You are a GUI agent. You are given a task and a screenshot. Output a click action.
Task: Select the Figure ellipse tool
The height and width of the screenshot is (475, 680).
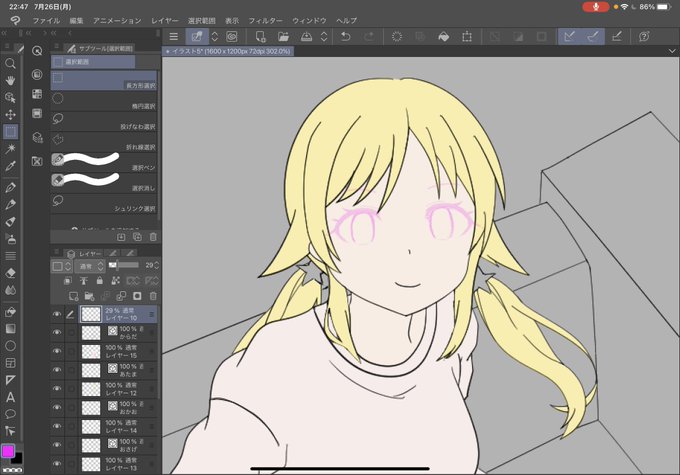pos(10,346)
